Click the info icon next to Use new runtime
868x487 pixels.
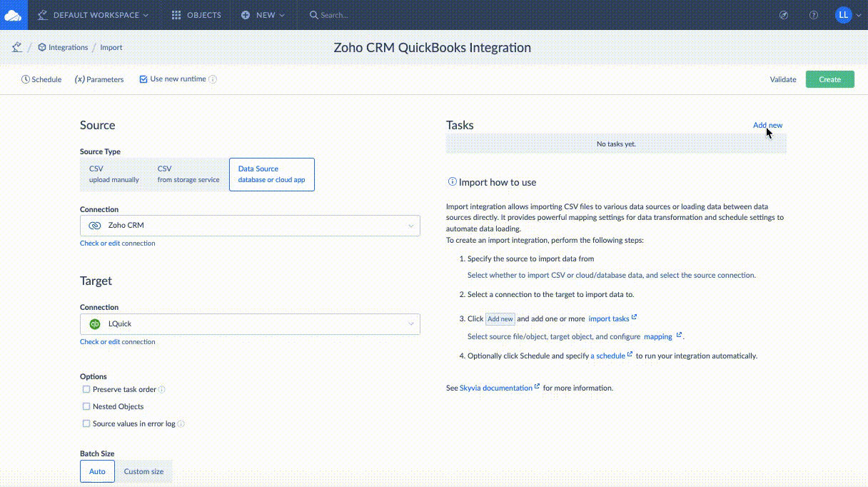(213, 79)
